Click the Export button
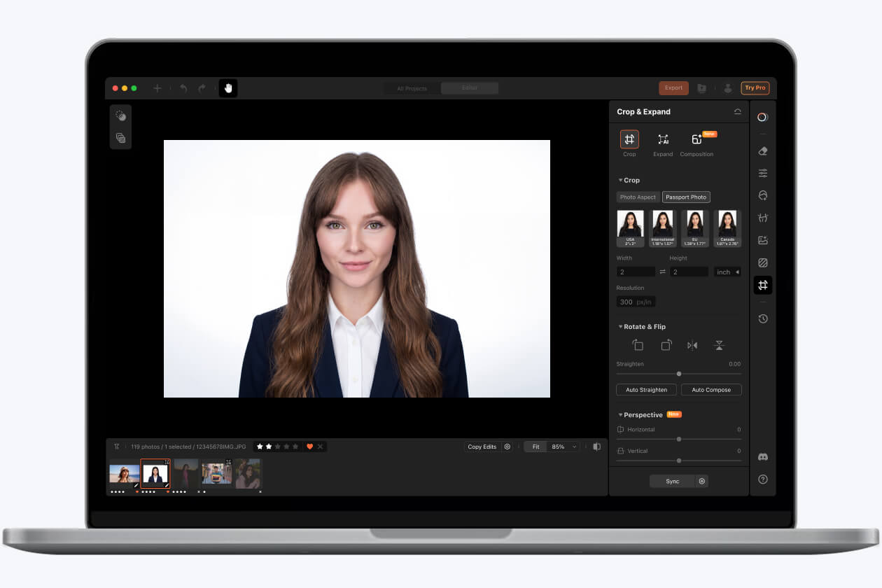The width and height of the screenshot is (882, 588). [673, 88]
